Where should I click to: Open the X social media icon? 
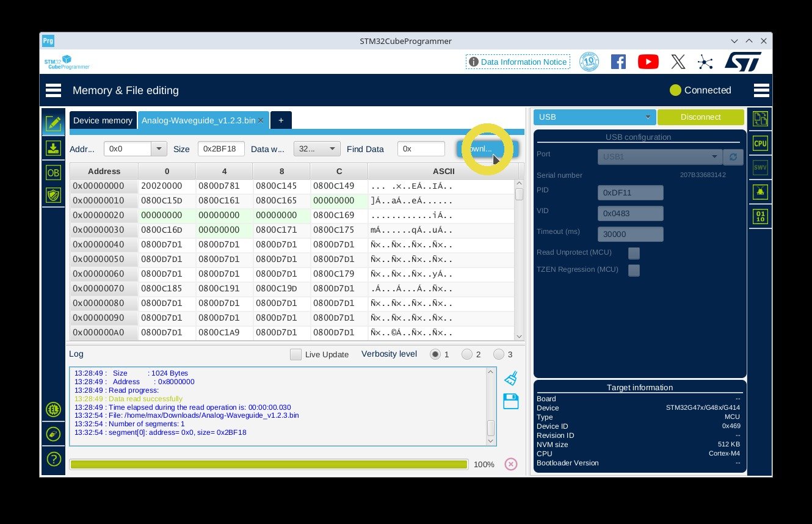pos(678,62)
